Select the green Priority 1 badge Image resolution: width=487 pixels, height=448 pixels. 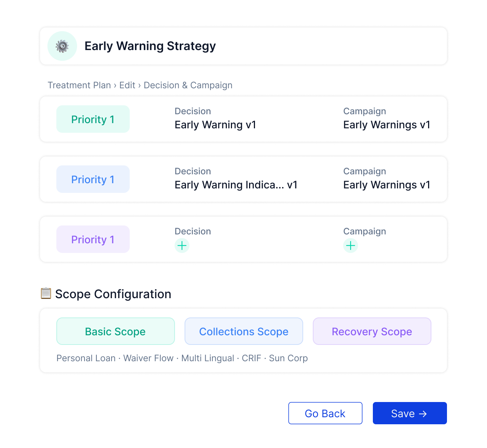tap(93, 119)
